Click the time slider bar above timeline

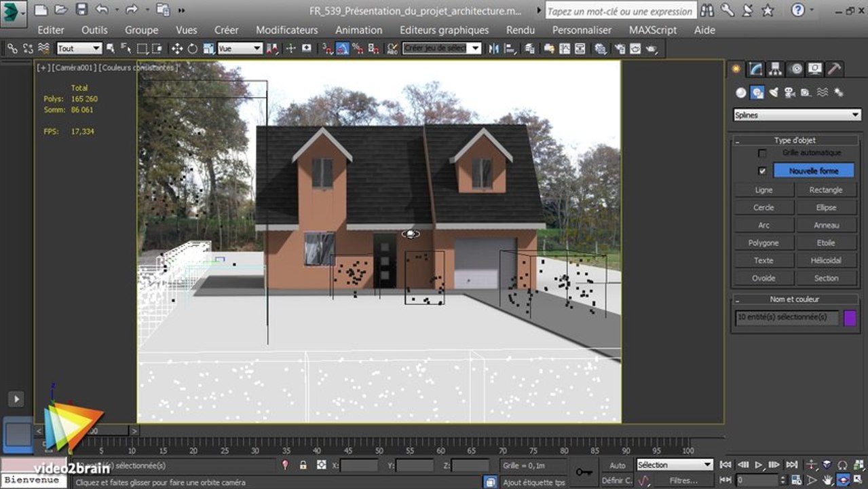(86, 431)
